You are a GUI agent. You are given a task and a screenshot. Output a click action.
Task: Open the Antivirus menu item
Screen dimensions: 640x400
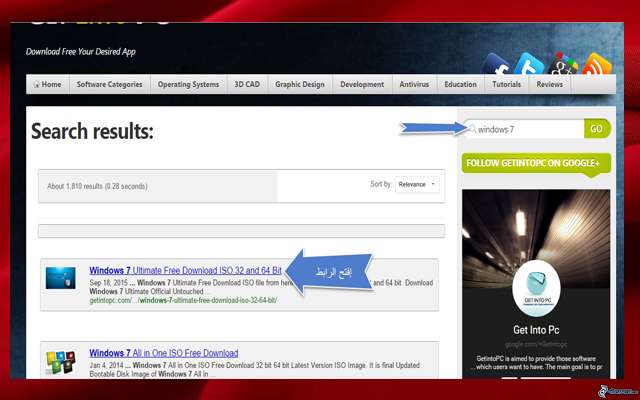pos(414,84)
